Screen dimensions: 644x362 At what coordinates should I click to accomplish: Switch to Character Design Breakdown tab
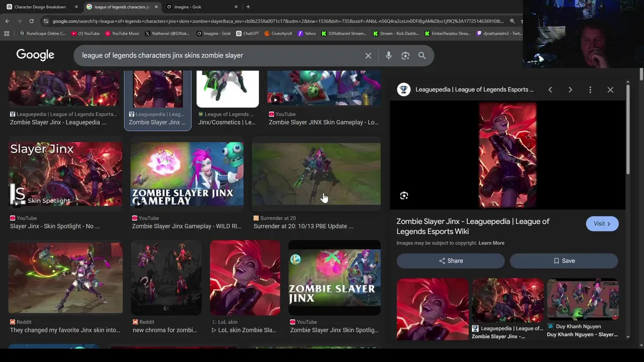[x=40, y=7]
